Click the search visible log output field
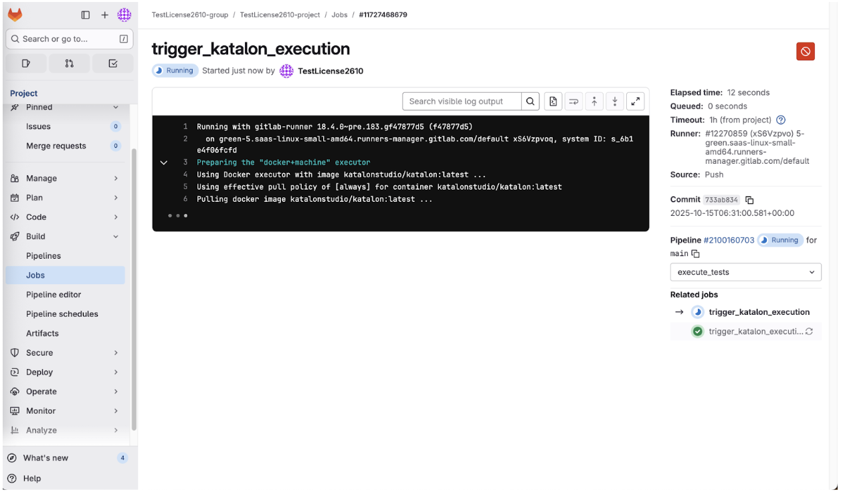843x504 pixels. (x=462, y=101)
